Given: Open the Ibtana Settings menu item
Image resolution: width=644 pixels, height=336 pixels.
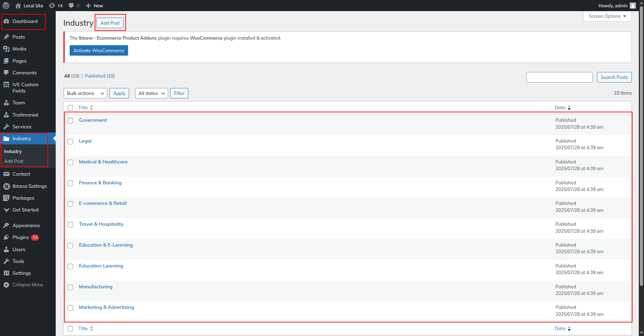Looking at the screenshot, I should coord(30,186).
